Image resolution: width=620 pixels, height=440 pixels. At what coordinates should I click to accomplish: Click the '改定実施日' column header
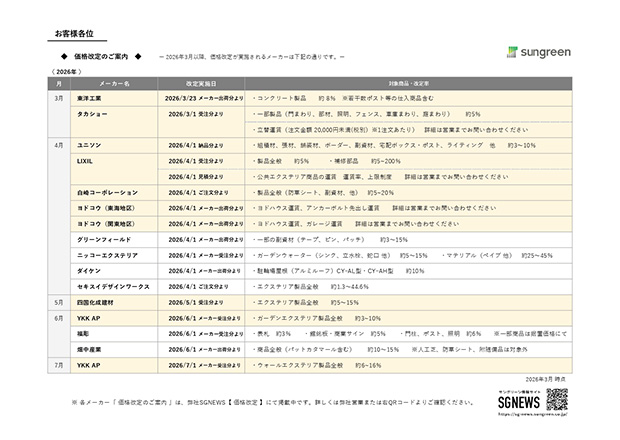pos(201,84)
